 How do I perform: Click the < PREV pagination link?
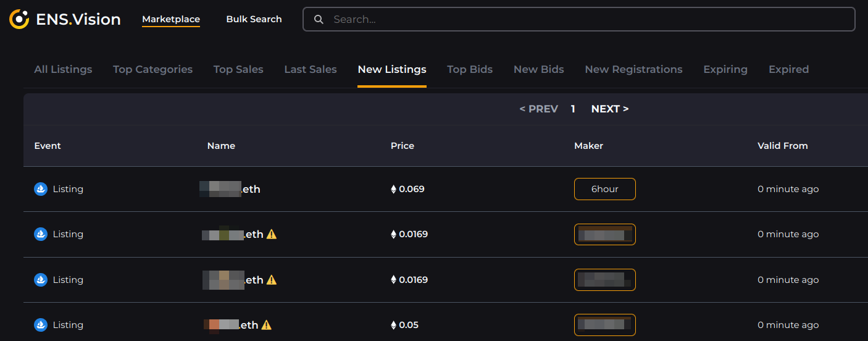(538, 109)
